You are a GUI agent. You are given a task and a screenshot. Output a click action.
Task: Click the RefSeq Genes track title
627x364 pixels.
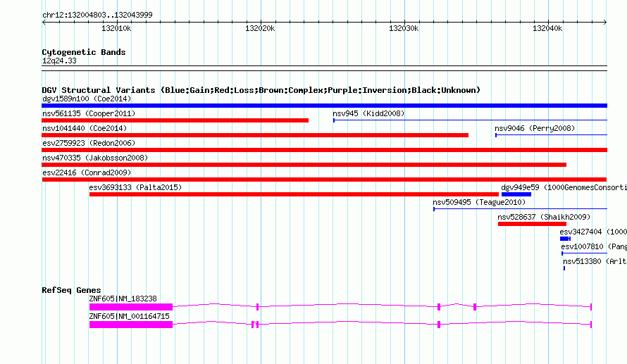(x=71, y=290)
